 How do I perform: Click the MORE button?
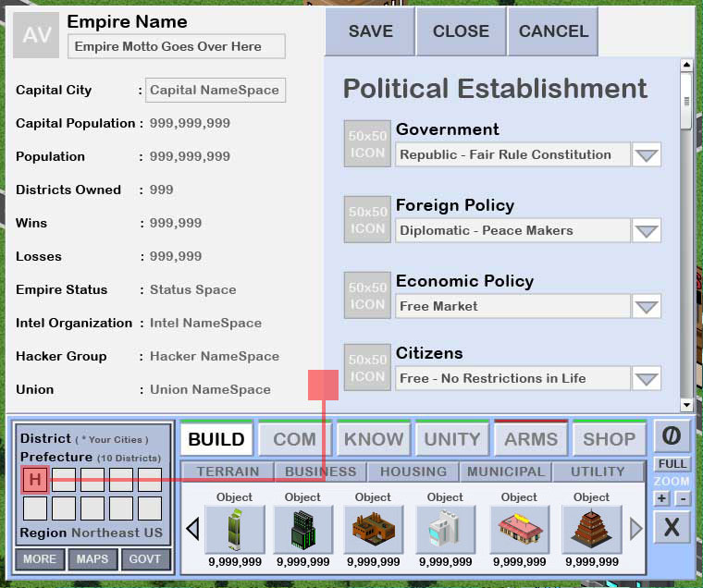(x=40, y=559)
